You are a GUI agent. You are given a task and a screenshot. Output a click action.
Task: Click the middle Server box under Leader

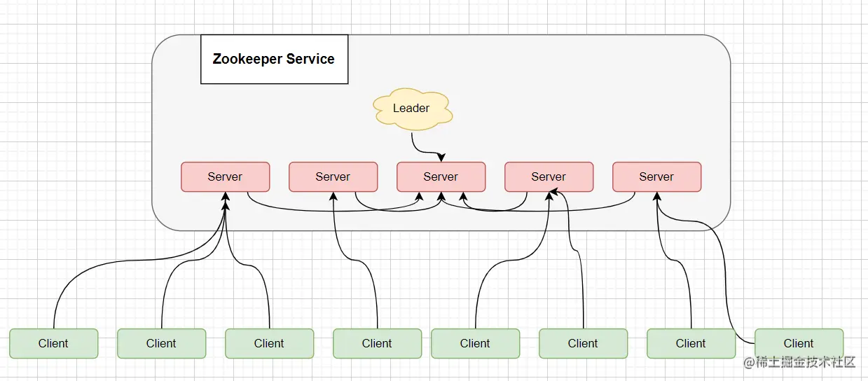coord(441,177)
